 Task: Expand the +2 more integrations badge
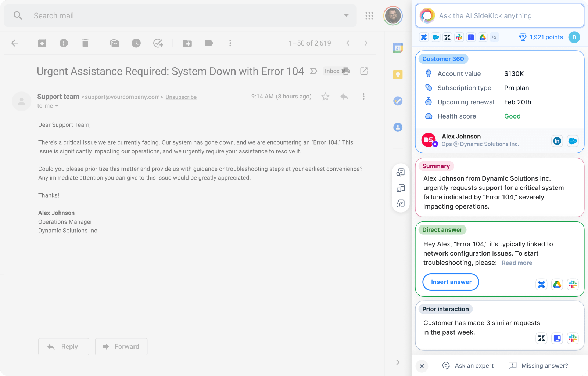tap(494, 37)
